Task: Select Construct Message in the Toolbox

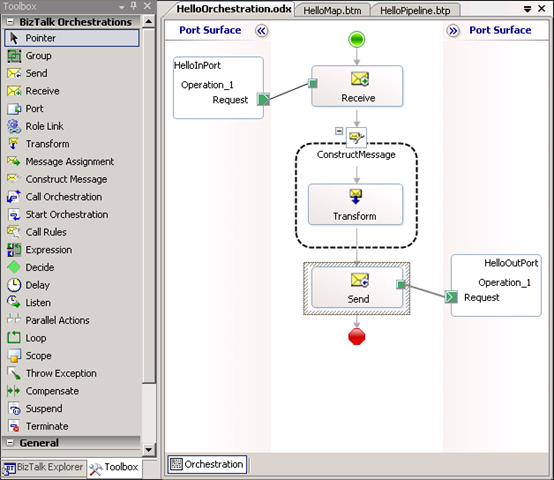Action: coord(72,179)
